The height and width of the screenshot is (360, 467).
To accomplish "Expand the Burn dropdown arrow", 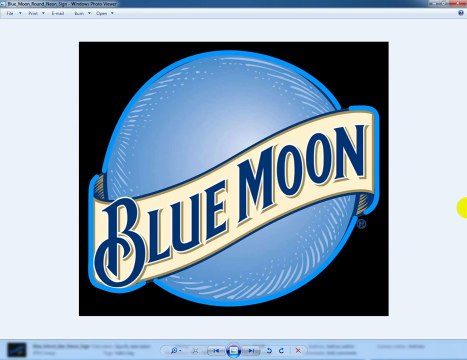I will (89, 13).
